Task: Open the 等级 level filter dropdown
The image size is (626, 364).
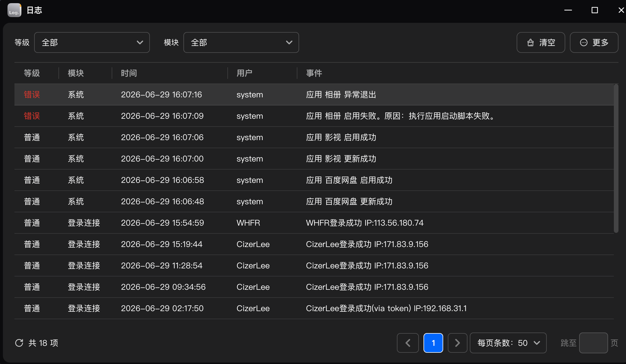Action: [92, 42]
